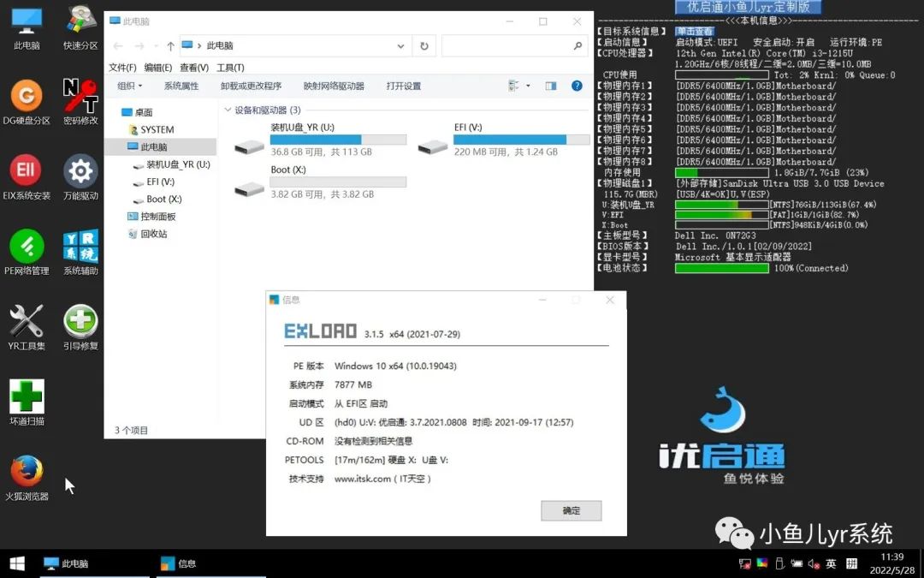Open YR工具集 wrench icon
The image size is (924, 578).
click(x=27, y=328)
